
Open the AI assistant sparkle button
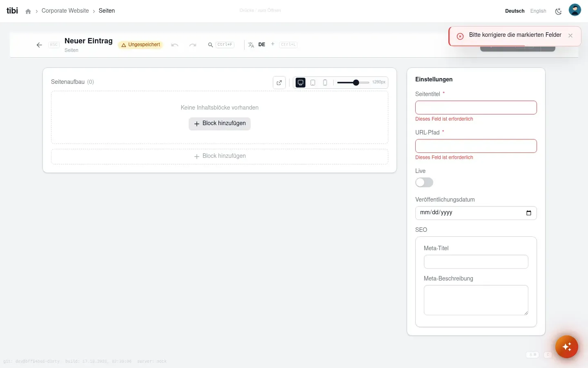pyautogui.click(x=567, y=347)
